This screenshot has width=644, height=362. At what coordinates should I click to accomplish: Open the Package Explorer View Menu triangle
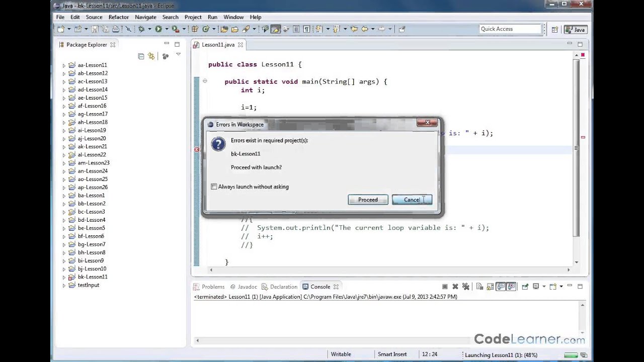tap(178, 54)
